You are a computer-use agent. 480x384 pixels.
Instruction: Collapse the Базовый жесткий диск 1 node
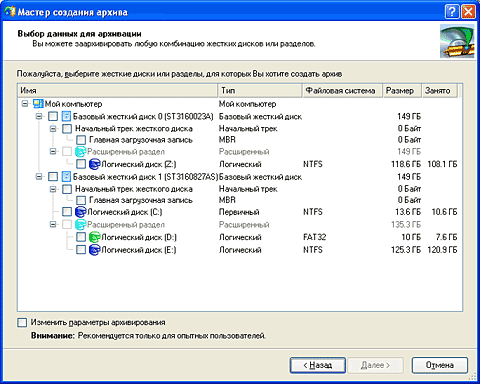(39, 177)
